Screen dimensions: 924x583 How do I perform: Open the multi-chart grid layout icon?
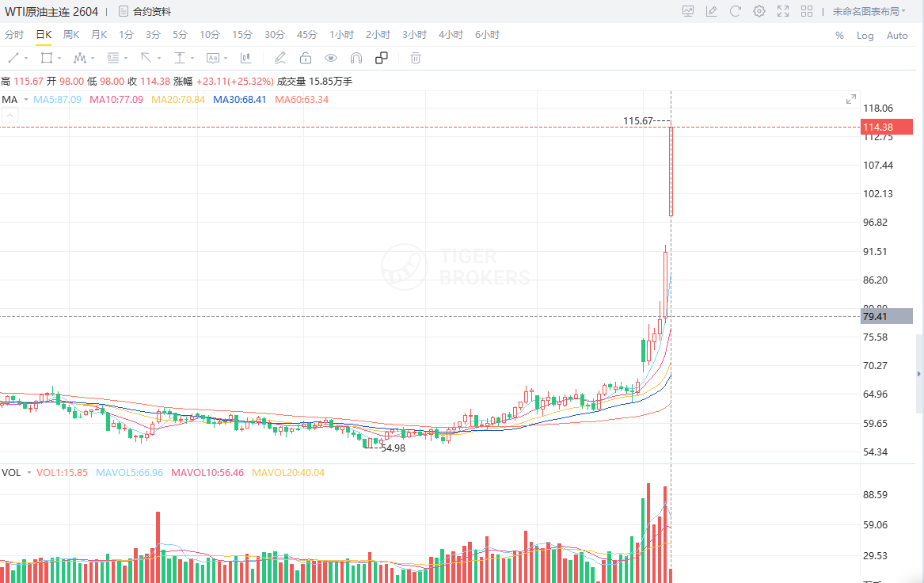pos(807,11)
